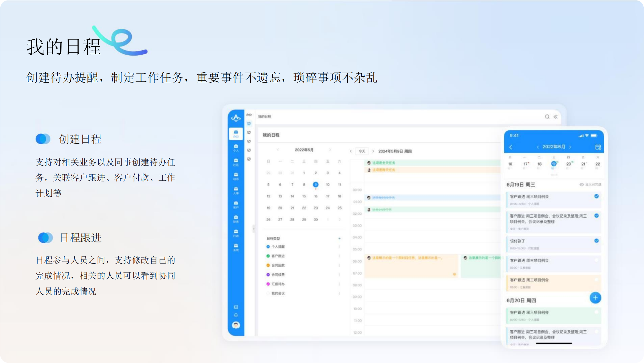Open the 财务 module in blue sidebar
Viewport: 644px width, 363px height.
236,219
